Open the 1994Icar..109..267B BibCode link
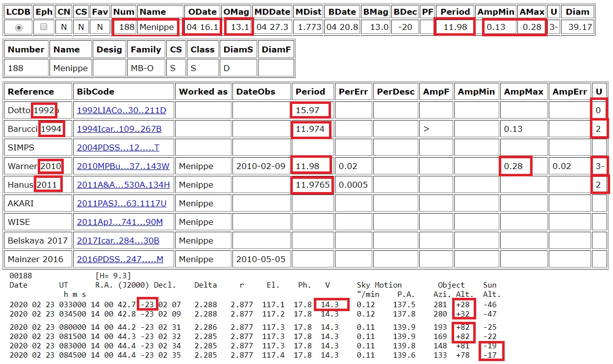 [119, 129]
